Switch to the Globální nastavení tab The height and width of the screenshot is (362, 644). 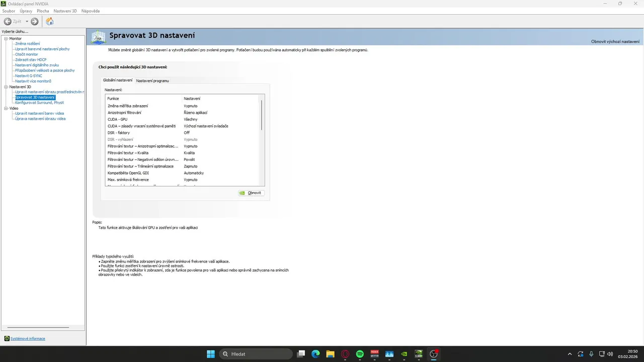(x=118, y=80)
